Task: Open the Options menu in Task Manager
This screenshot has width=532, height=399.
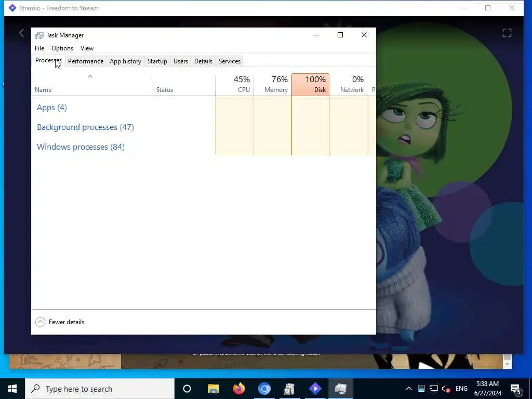Action: pyautogui.click(x=62, y=48)
